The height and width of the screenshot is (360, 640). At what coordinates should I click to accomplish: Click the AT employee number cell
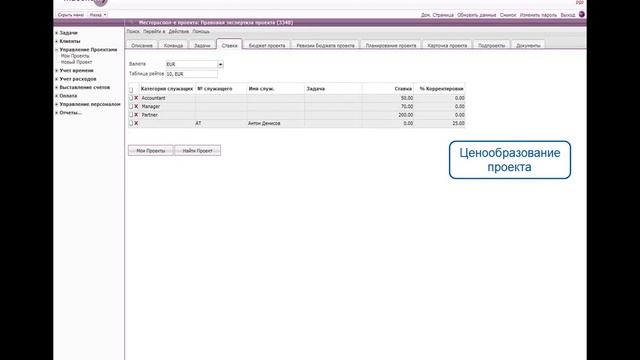(x=221, y=123)
